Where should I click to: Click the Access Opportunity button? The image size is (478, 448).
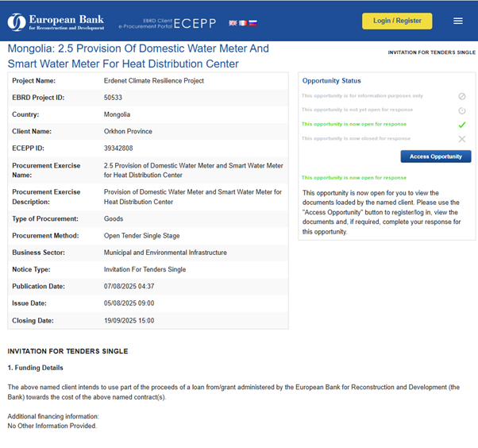coord(436,156)
